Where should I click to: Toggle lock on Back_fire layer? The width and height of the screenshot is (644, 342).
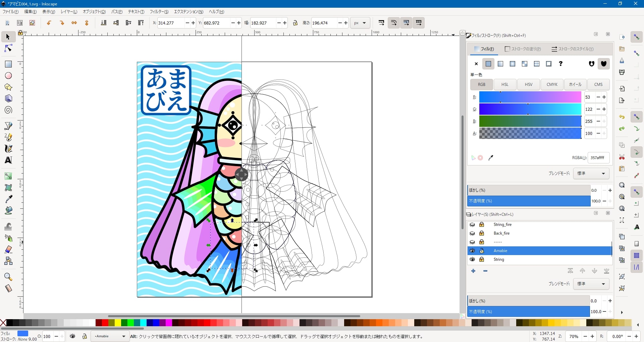pyautogui.click(x=482, y=233)
